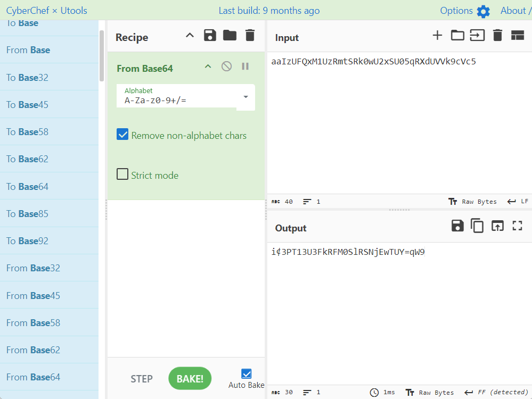
Task: Click the output character count 30
Action: pyautogui.click(x=282, y=392)
